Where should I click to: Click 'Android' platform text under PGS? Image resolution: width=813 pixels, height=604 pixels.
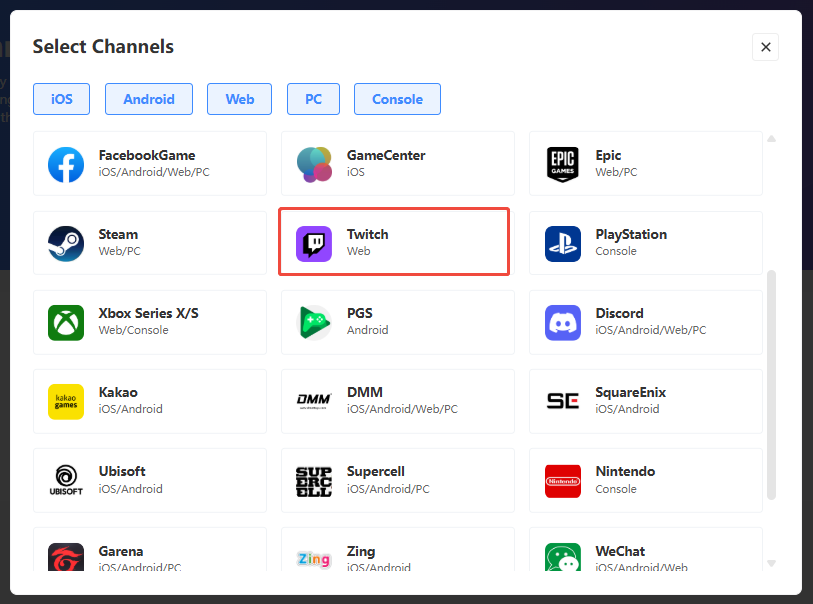367,330
